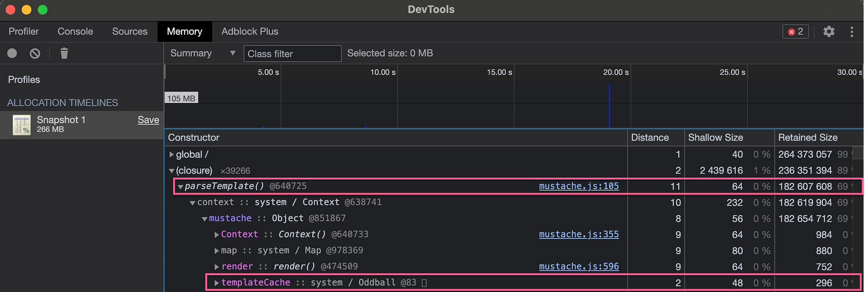868x292 pixels.
Task: Click the blue allocation bar at 20 seconds
Action: tap(609, 106)
